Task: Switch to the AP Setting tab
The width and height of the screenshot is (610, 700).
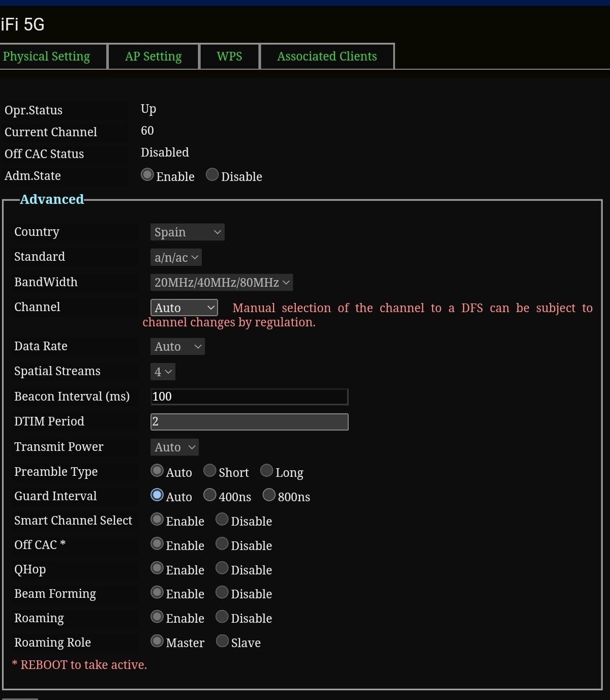Action: click(153, 56)
